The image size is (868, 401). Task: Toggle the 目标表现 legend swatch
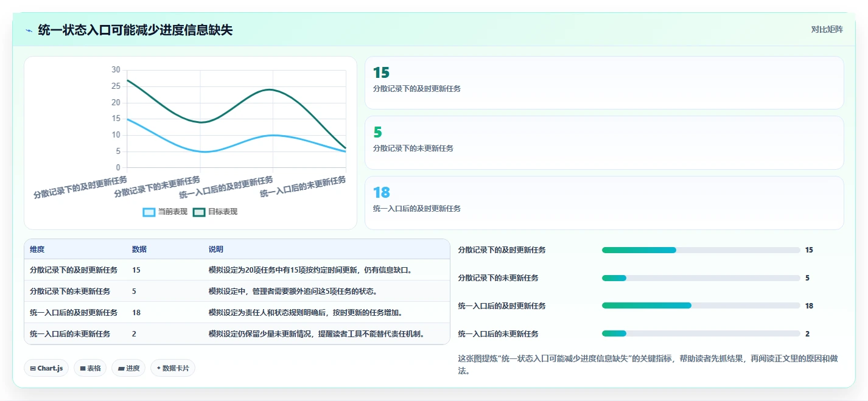pyautogui.click(x=199, y=212)
